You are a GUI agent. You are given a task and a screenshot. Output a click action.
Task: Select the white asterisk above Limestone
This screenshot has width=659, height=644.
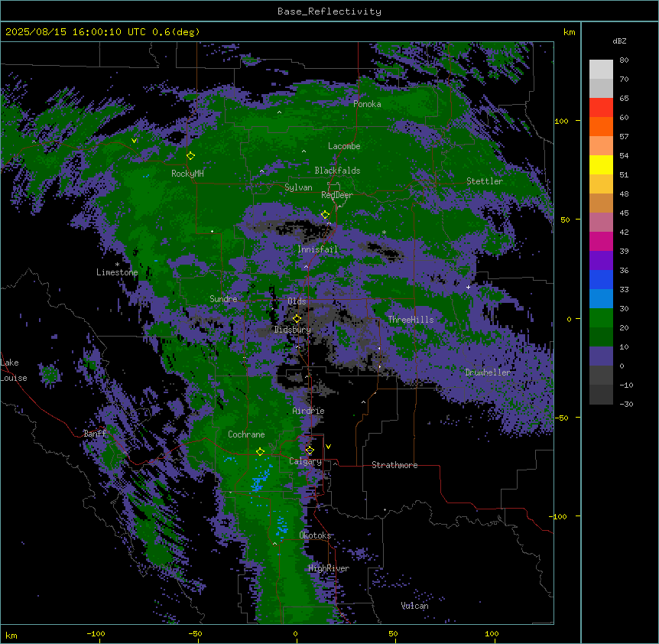pos(117,265)
